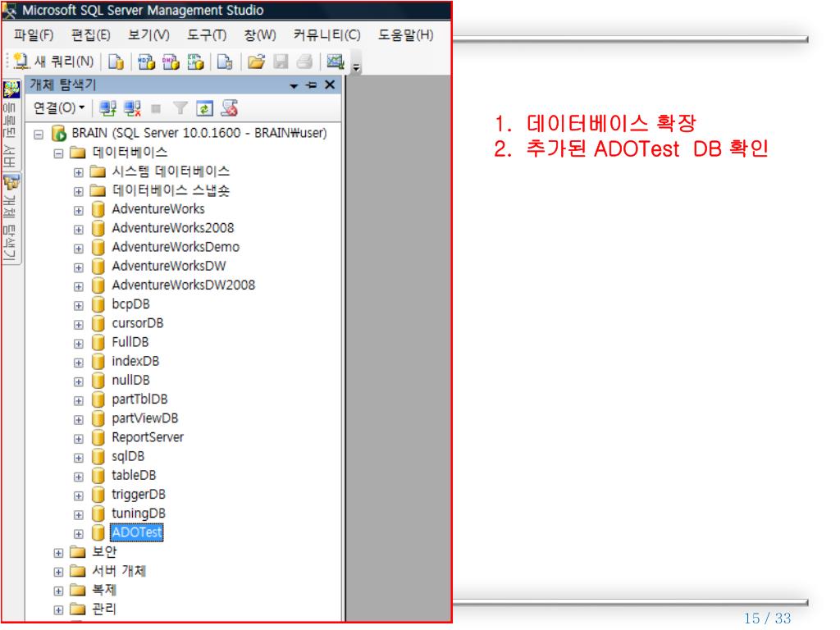840x630 pixels.
Task: Click the Analysis Services XMLA Query icon
Action: tap(195, 62)
